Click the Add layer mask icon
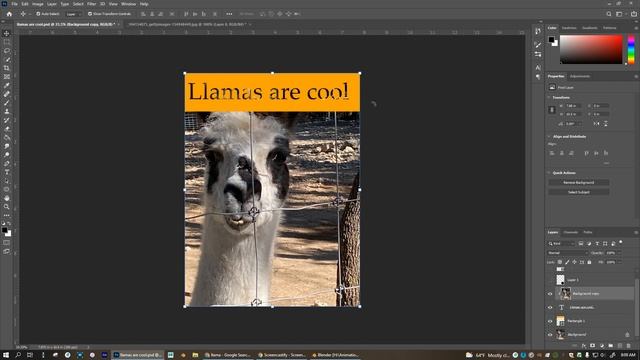Viewport: 640px width, 360px height. click(593, 346)
